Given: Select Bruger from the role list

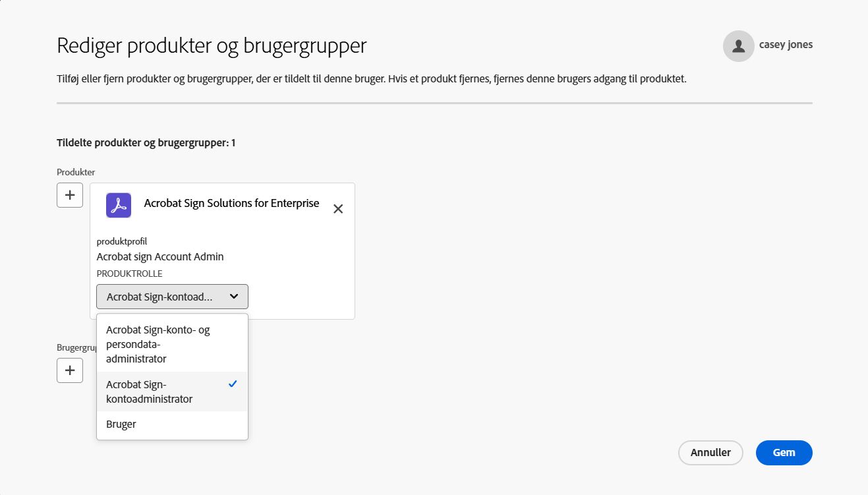Looking at the screenshot, I should point(121,424).
